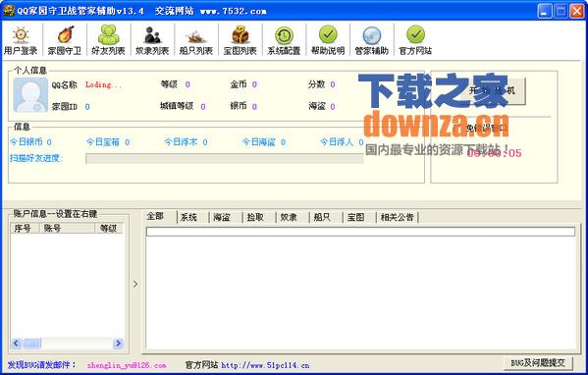
Task: Open the 帮助说明 checkmark icon
Action: click(x=328, y=34)
